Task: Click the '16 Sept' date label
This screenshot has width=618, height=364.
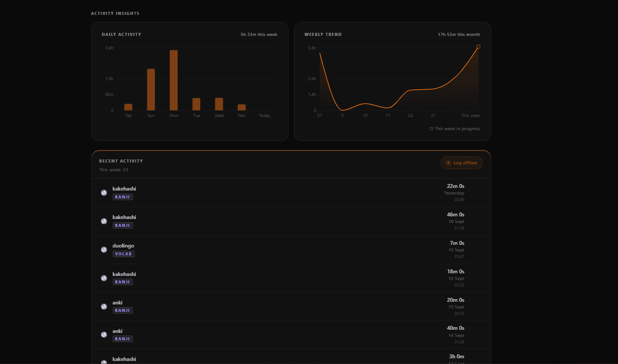Action: pos(456,222)
